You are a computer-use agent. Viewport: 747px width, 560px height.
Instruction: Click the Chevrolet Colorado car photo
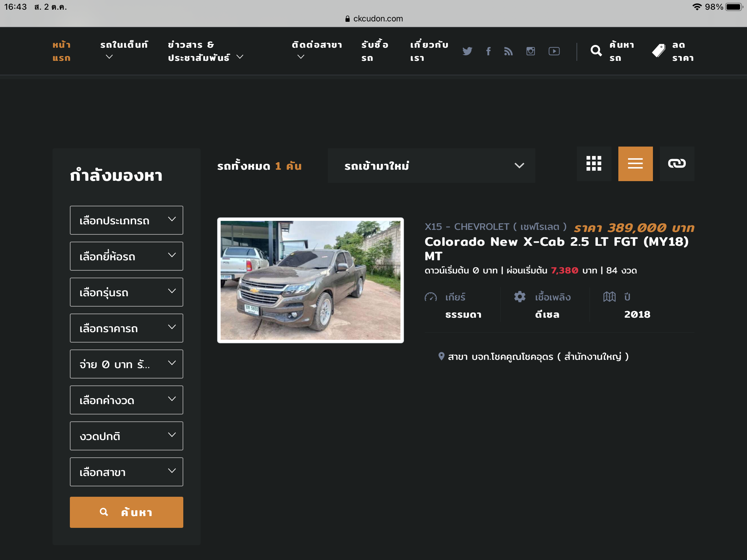pyautogui.click(x=310, y=280)
